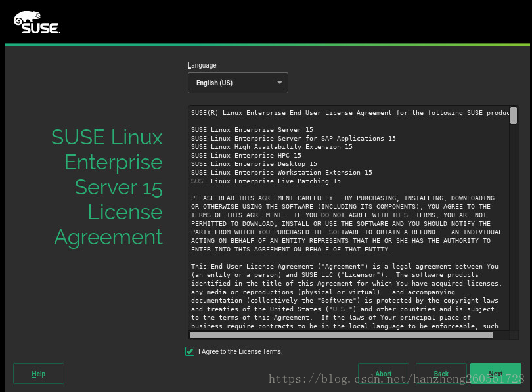The height and width of the screenshot is (392, 532).
Task: Proceed with the Next button
Action: [496, 374]
